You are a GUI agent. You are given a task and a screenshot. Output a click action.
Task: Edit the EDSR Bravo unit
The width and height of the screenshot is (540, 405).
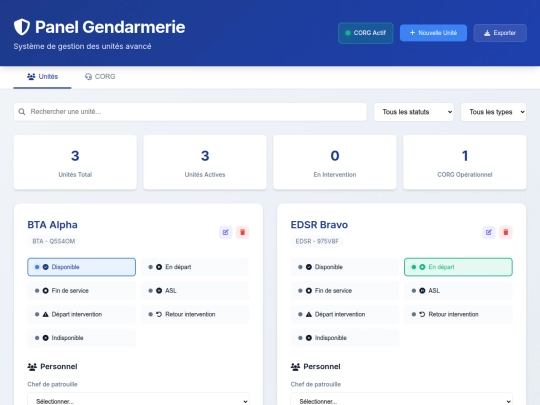(x=489, y=232)
